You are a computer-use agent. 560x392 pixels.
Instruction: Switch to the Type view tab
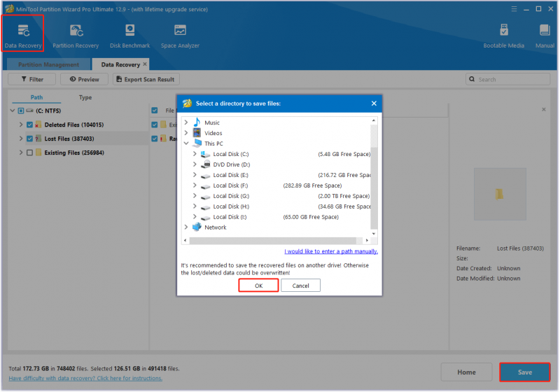(85, 97)
